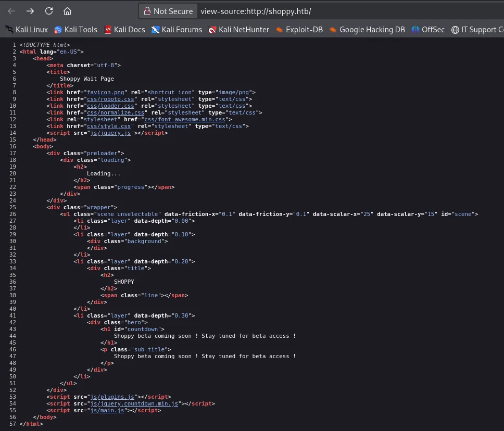Click the Kali Forums bookmark icon

pyautogui.click(x=156, y=30)
